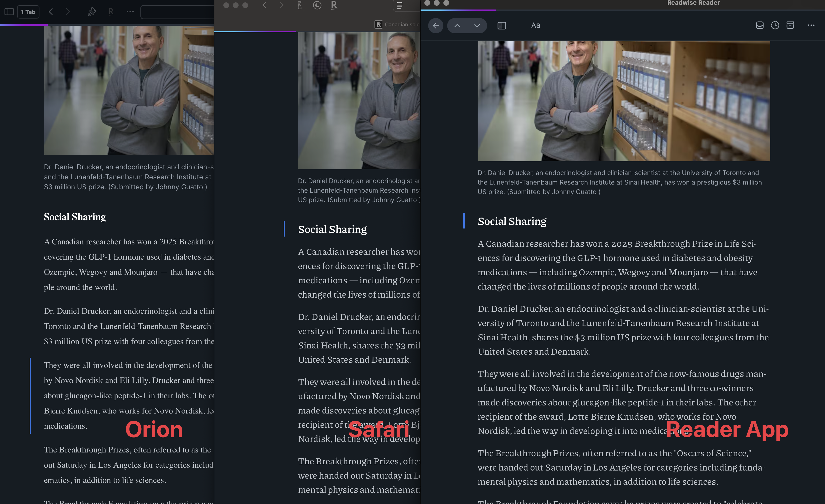The width and height of the screenshot is (825, 504).
Task: Click the 'Social Sharing' heading in the Orion window
Action: (x=75, y=217)
